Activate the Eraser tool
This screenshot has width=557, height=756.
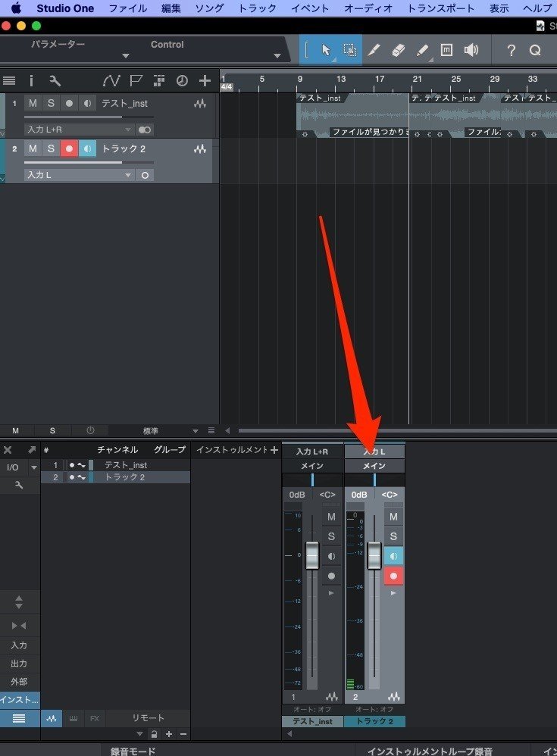(399, 50)
